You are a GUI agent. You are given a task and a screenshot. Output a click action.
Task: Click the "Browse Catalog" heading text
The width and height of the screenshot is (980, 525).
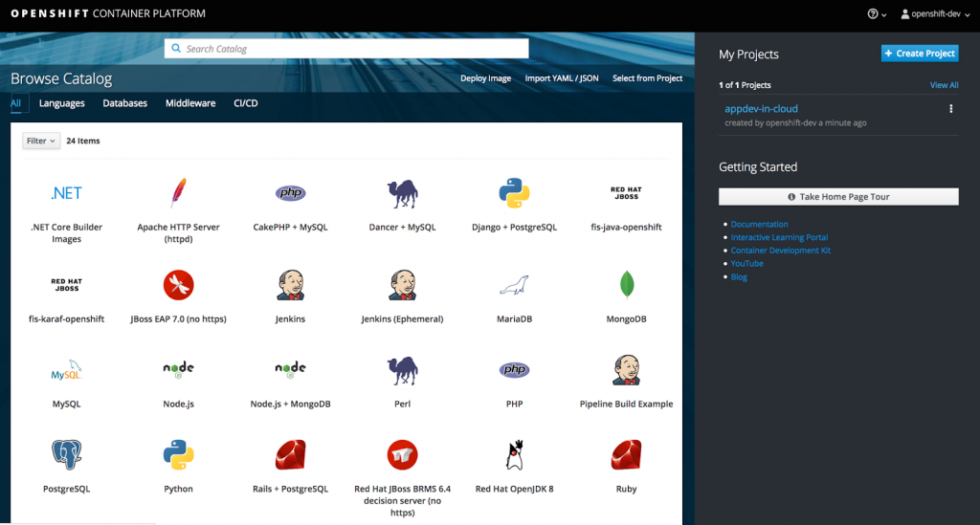61,78
